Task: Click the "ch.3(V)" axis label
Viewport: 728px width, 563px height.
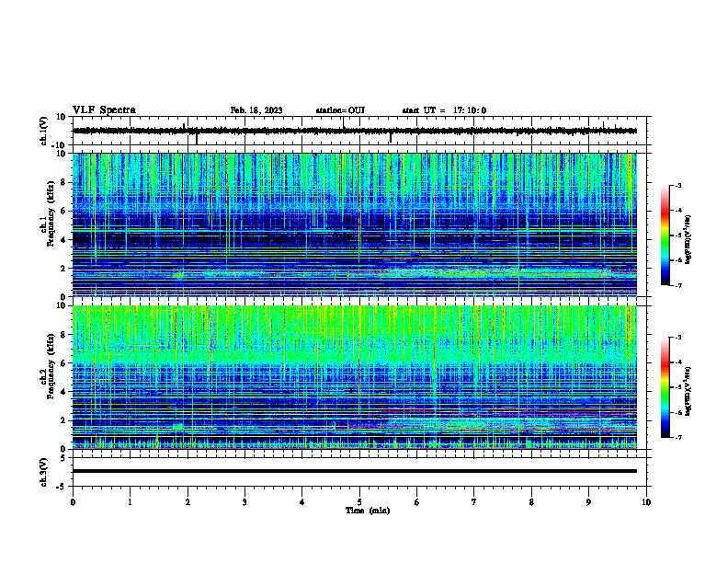Action: (44, 473)
